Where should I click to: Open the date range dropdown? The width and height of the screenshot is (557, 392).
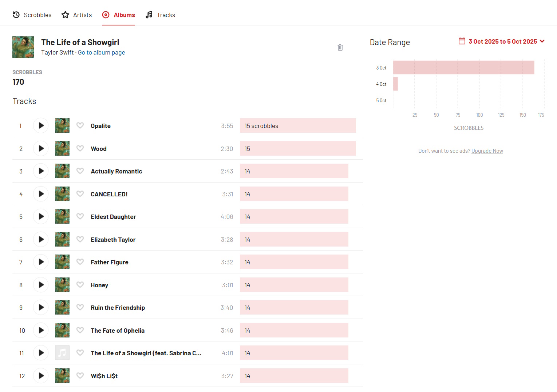tap(501, 41)
